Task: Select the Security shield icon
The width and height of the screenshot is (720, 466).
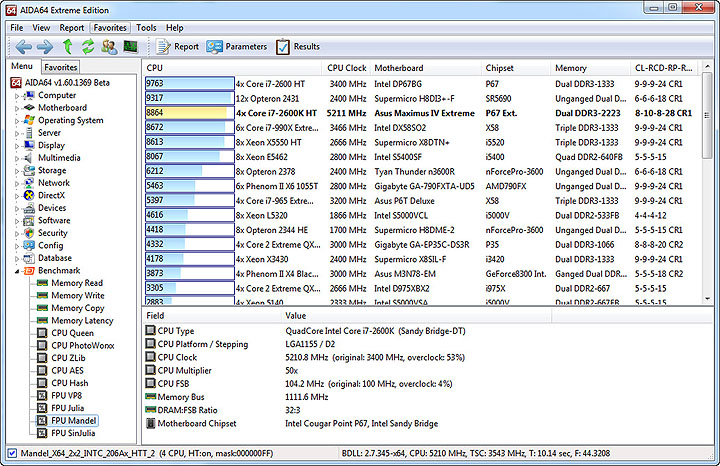Action: pyautogui.click(x=29, y=233)
